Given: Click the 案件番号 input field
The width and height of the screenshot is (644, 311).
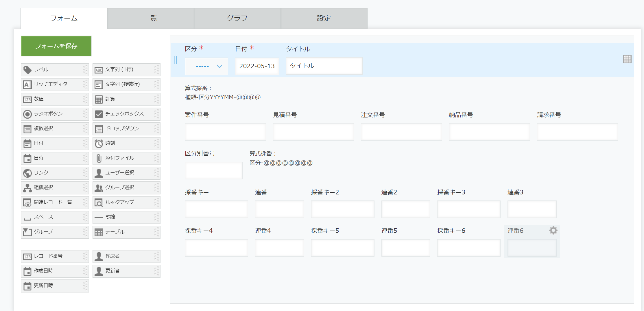Looking at the screenshot, I should tap(225, 132).
